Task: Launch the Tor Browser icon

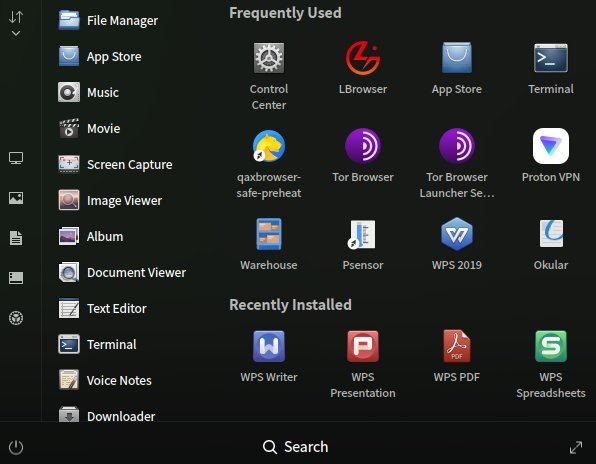Action: 363,146
